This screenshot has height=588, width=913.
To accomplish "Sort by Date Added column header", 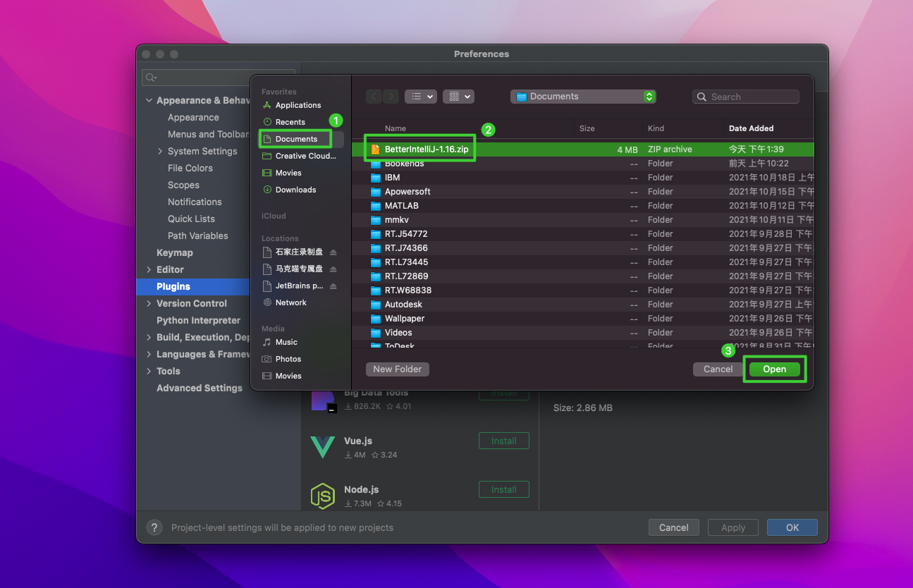I will 751,128.
